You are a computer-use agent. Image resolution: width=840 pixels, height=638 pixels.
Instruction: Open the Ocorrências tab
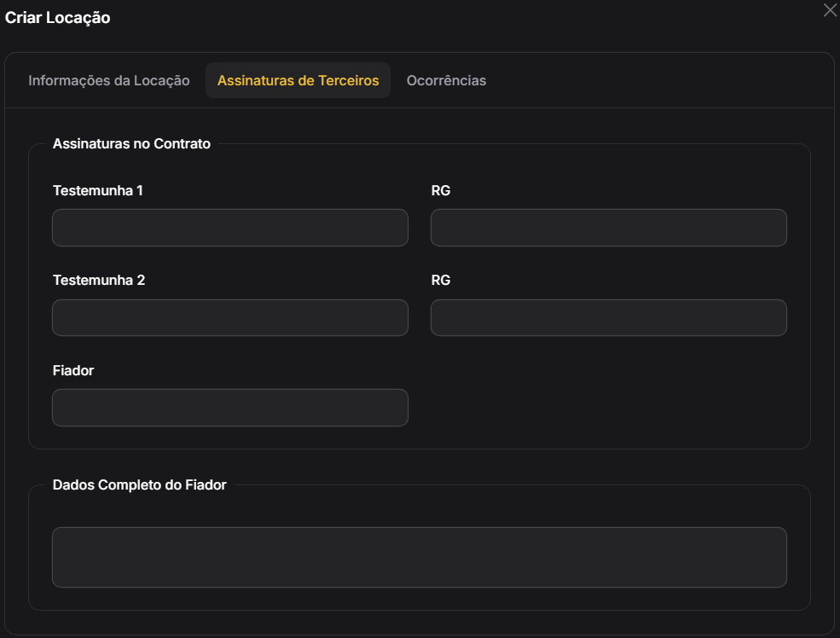point(446,80)
